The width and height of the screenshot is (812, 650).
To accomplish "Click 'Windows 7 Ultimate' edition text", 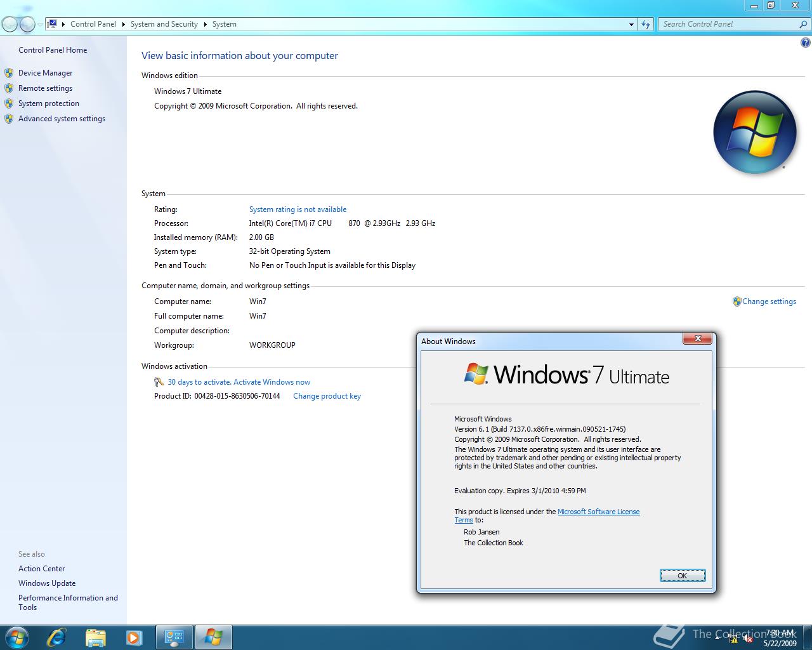I will [x=188, y=91].
